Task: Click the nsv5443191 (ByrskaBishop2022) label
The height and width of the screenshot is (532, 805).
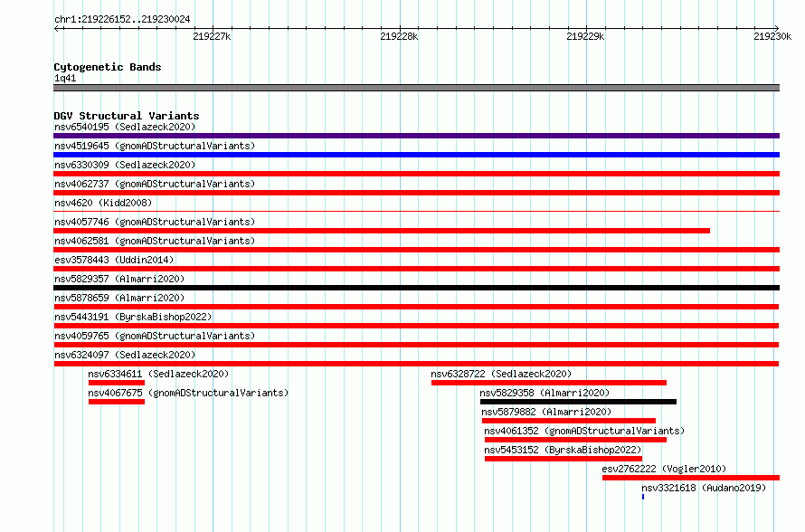Action: (x=133, y=317)
